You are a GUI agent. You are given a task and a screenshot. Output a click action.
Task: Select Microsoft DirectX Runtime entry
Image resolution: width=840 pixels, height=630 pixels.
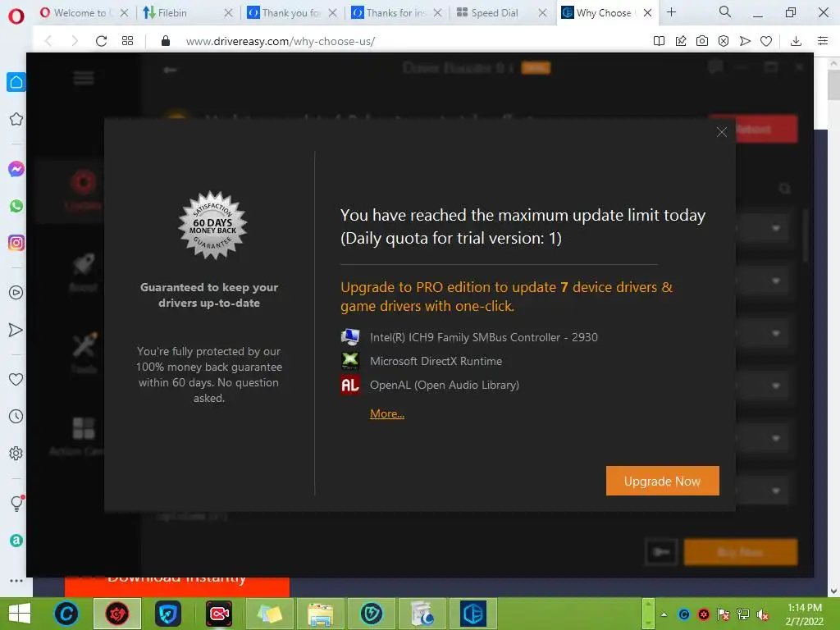(436, 361)
